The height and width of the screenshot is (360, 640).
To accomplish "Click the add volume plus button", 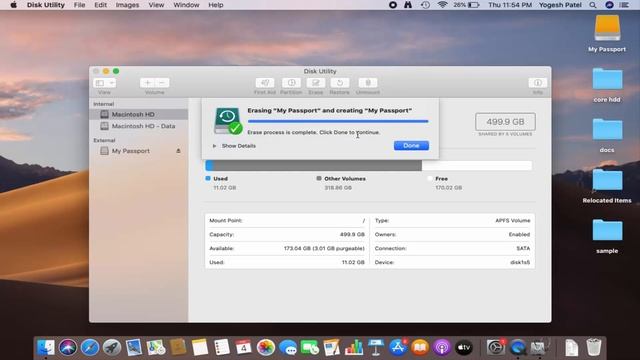I will pyautogui.click(x=147, y=83).
